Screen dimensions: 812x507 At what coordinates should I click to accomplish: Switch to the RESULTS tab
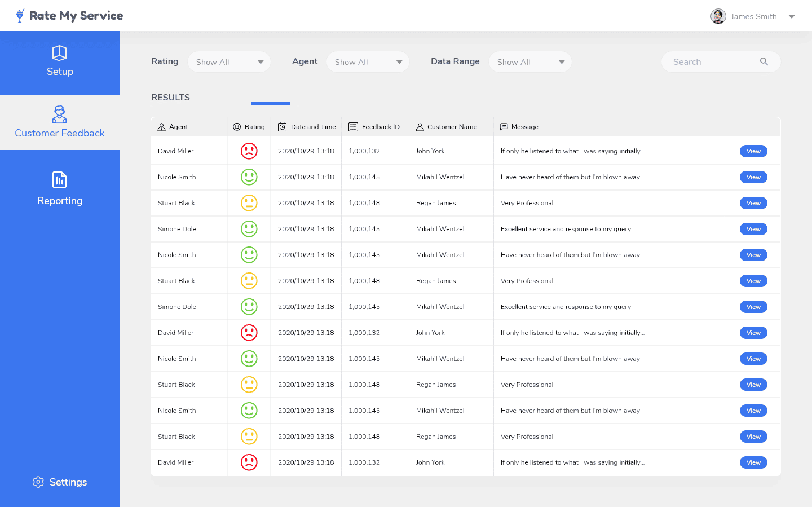[x=170, y=97]
